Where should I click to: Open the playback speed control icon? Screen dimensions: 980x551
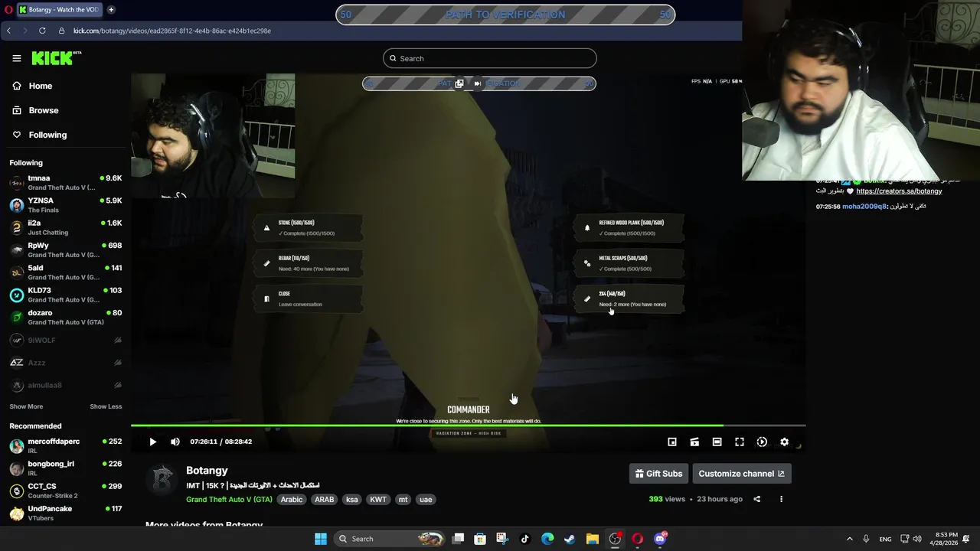(x=762, y=442)
